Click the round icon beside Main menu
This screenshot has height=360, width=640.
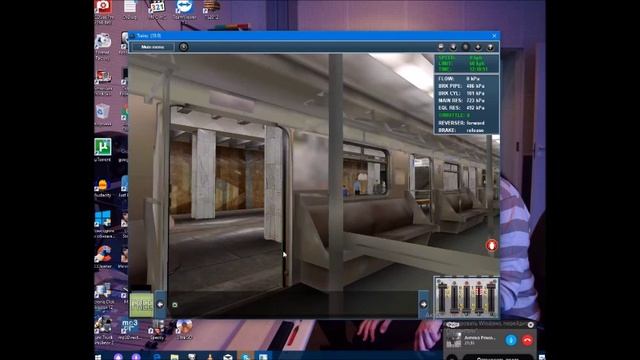[184, 47]
